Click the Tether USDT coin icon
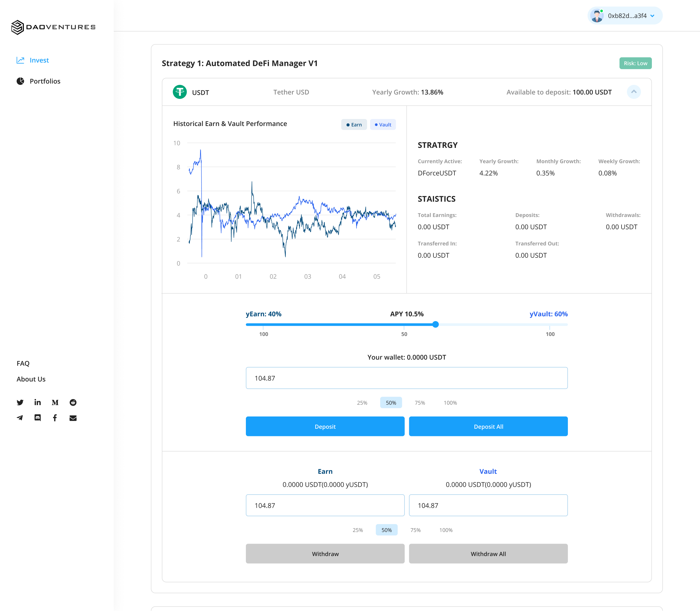700x611 pixels. click(180, 92)
